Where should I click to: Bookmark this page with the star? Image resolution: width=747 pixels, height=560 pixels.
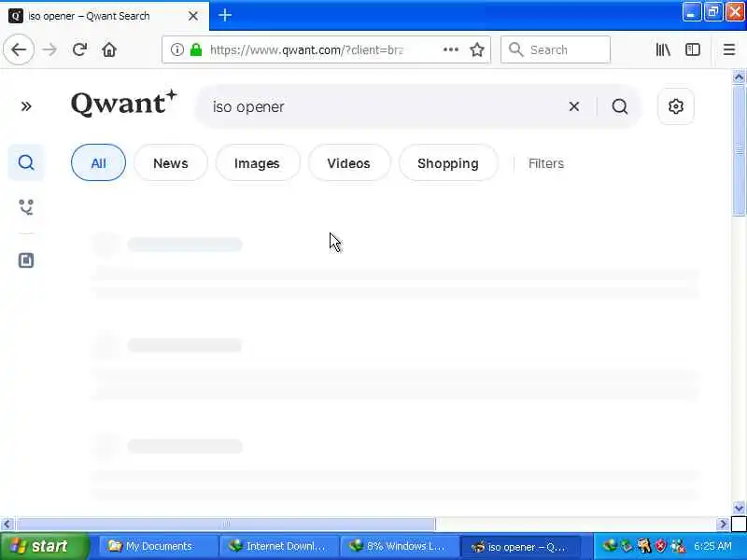coord(477,49)
